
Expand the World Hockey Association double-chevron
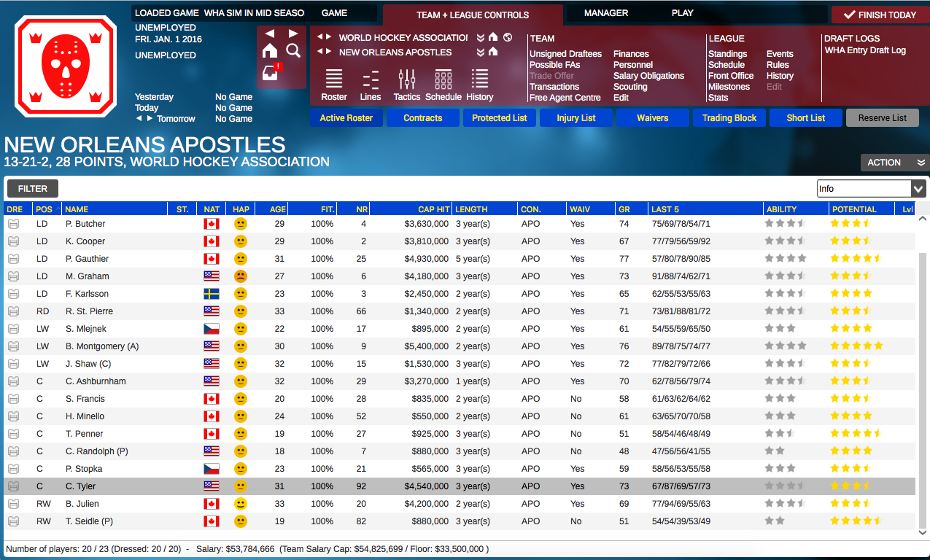click(x=480, y=38)
